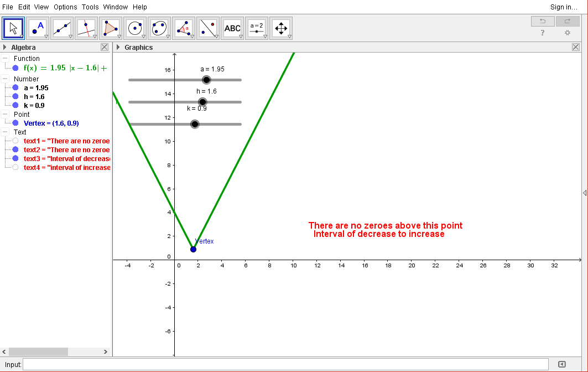The height and width of the screenshot is (372, 588).
Task: Toggle visibility of number a = 1.95
Action: click(15, 87)
